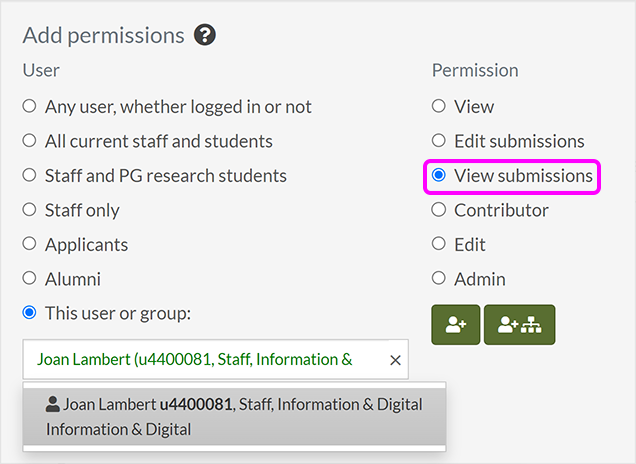Screen dimensions: 636x464
Task: Click the add user permission button
Action: click(x=455, y=324)
